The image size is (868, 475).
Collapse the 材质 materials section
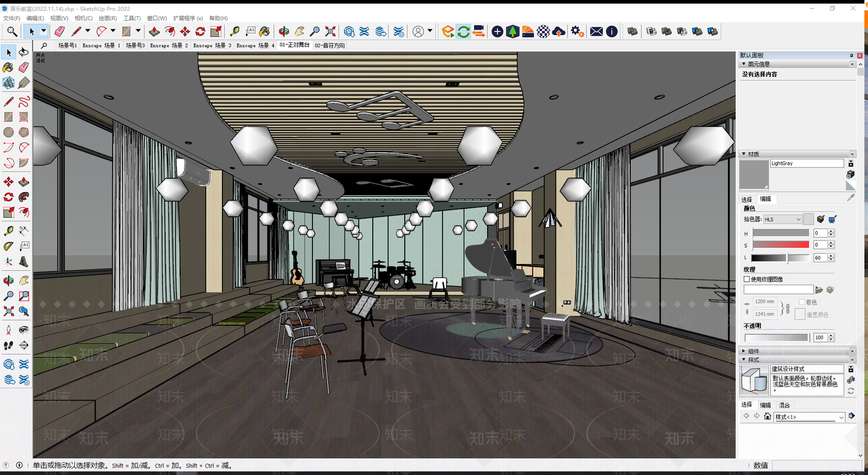[x=744, y=154]
